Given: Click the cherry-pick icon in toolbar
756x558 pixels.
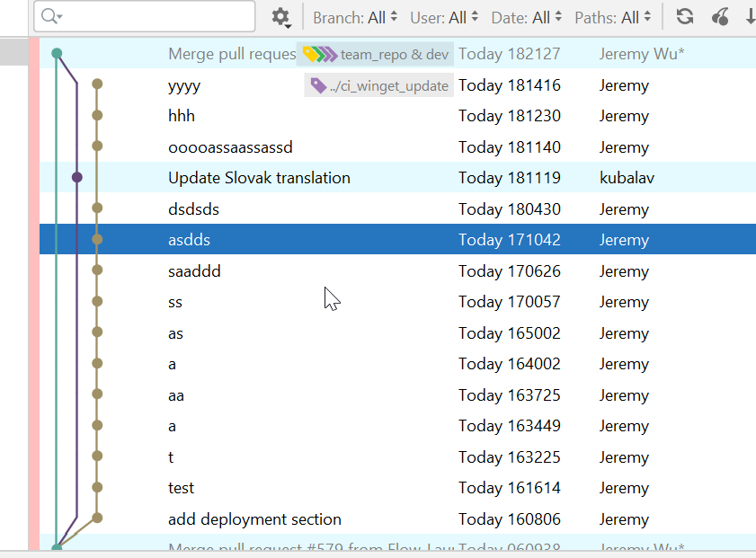Looking at the screenshot, I should (720, 17).
